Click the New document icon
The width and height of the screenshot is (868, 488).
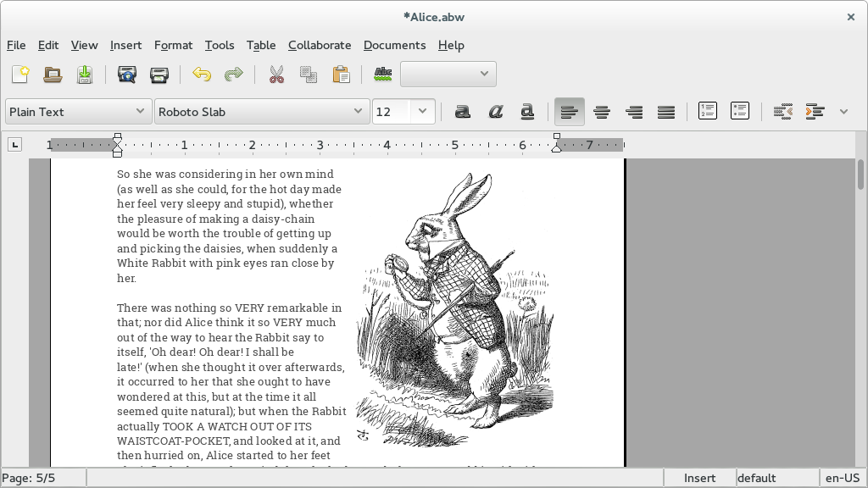click(x=20, y=75)
